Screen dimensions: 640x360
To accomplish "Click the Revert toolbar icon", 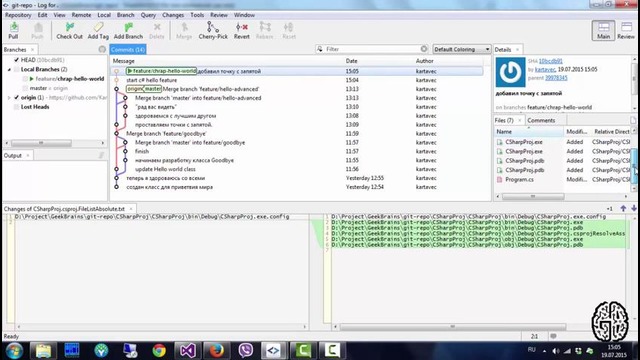I will [x=242, y=31].
